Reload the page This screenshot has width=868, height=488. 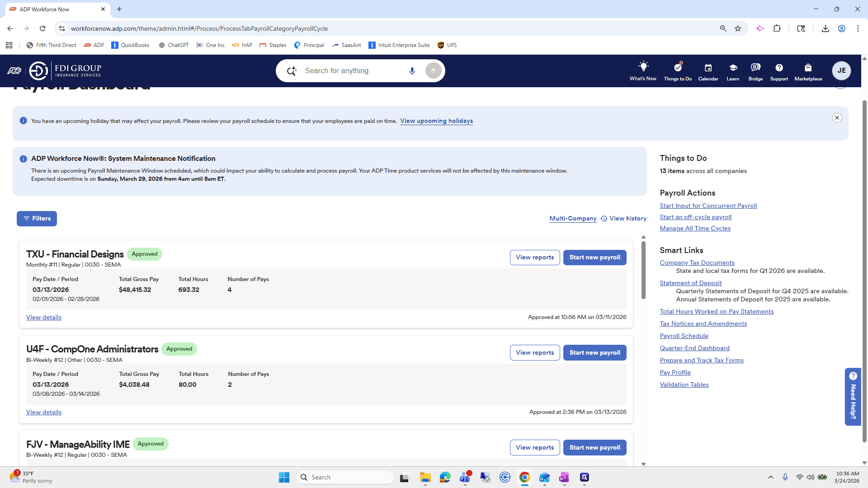42,28
